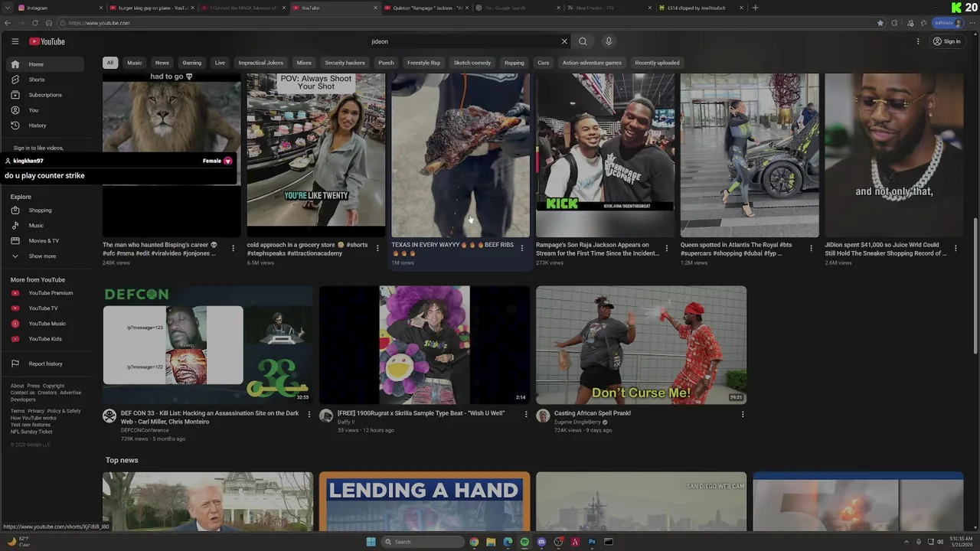Click the magnifier search button
The width and height of the screenshot is (980, 551).
coord(583,41)
